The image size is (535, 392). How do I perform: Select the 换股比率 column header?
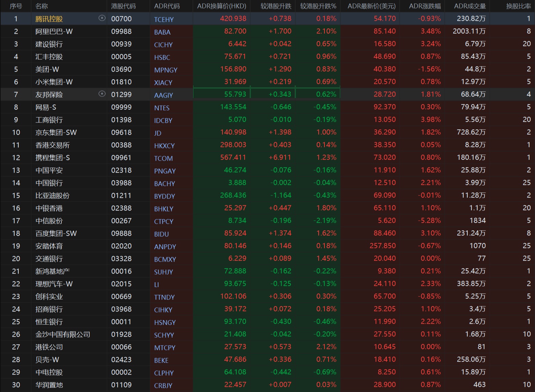click(x=518, y=6)
